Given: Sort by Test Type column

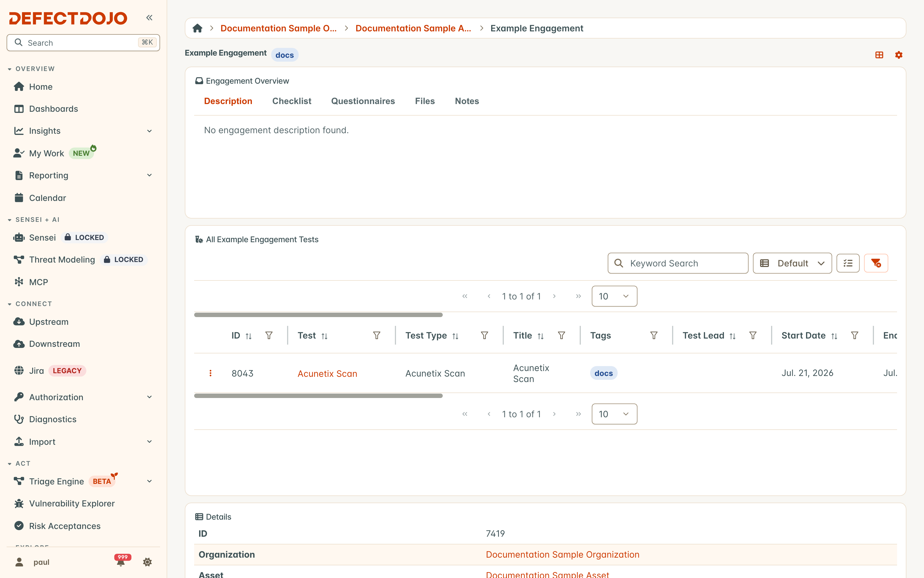Looking at the screenshot, I should point(455,336).
